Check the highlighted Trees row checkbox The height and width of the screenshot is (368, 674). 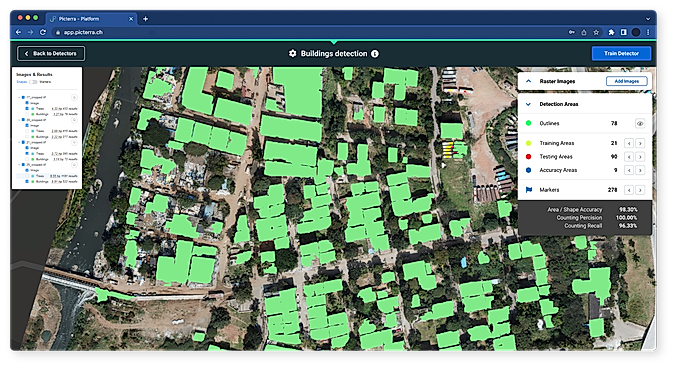(x=27, y=176)
